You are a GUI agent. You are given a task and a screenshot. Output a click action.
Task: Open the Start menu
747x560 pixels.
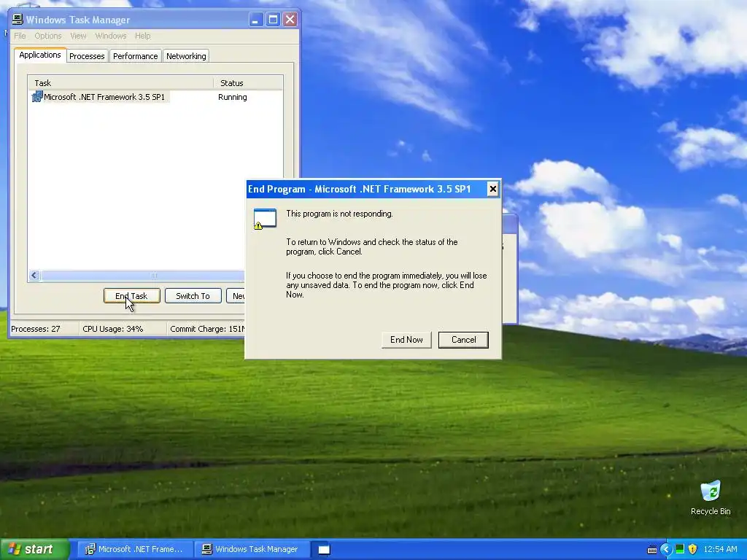click(34, 549)
